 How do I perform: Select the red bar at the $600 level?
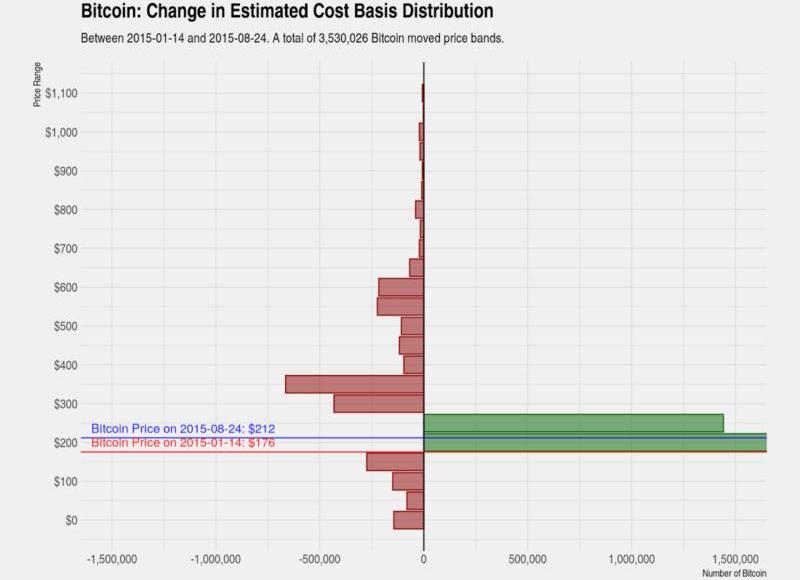(x=401, y=287)
